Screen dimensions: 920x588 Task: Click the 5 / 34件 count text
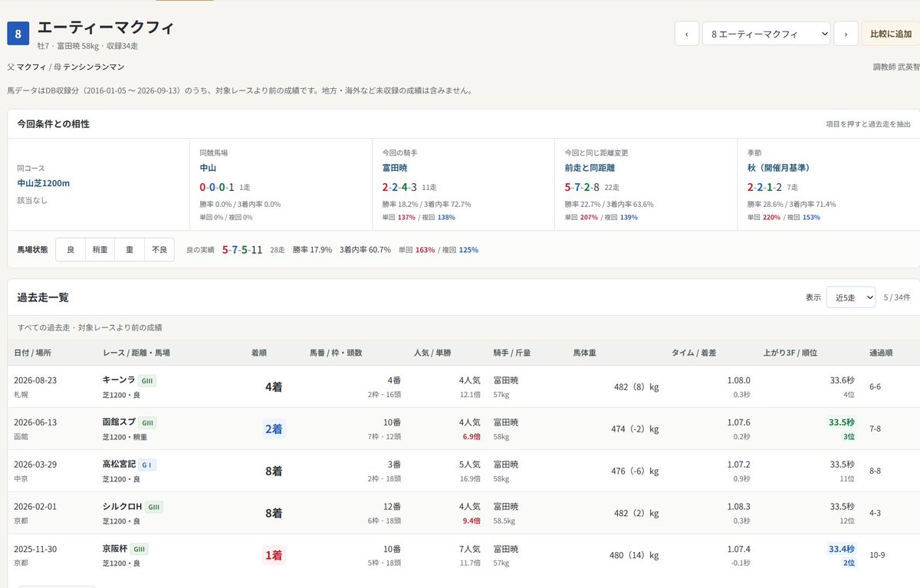896,297
